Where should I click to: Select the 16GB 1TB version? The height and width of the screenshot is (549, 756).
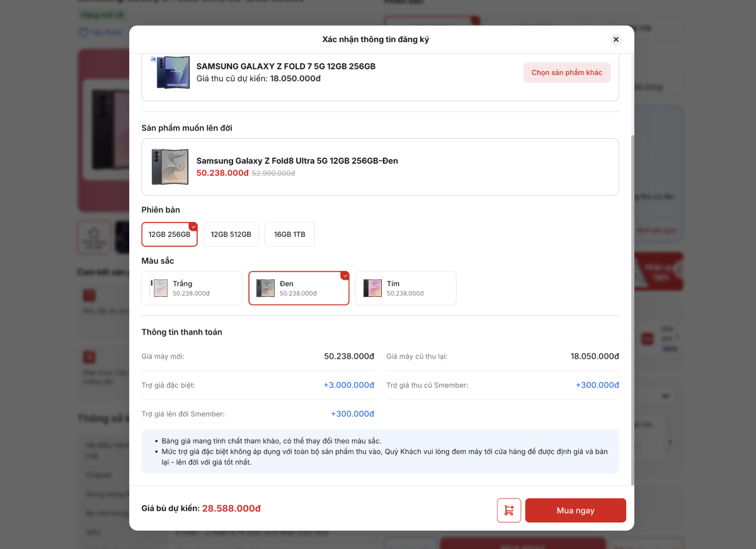290,234
